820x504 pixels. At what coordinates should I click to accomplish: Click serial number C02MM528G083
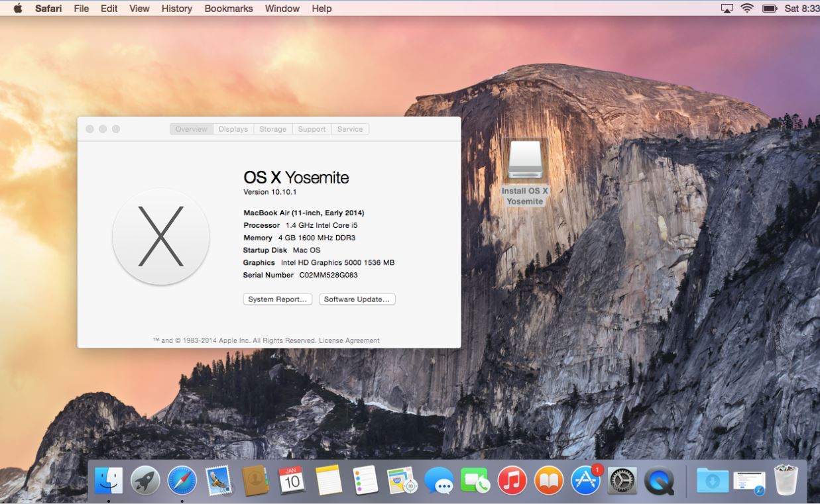point(328,275)
